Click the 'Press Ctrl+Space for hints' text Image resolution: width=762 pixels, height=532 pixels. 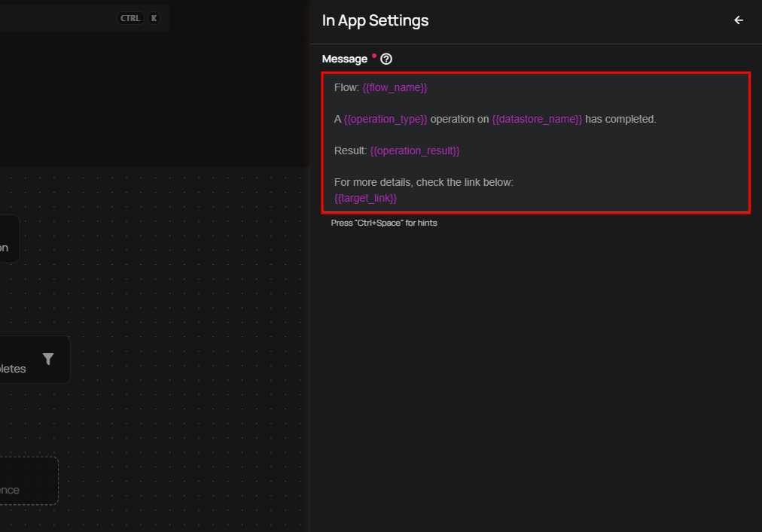click(x=384, y=223)
